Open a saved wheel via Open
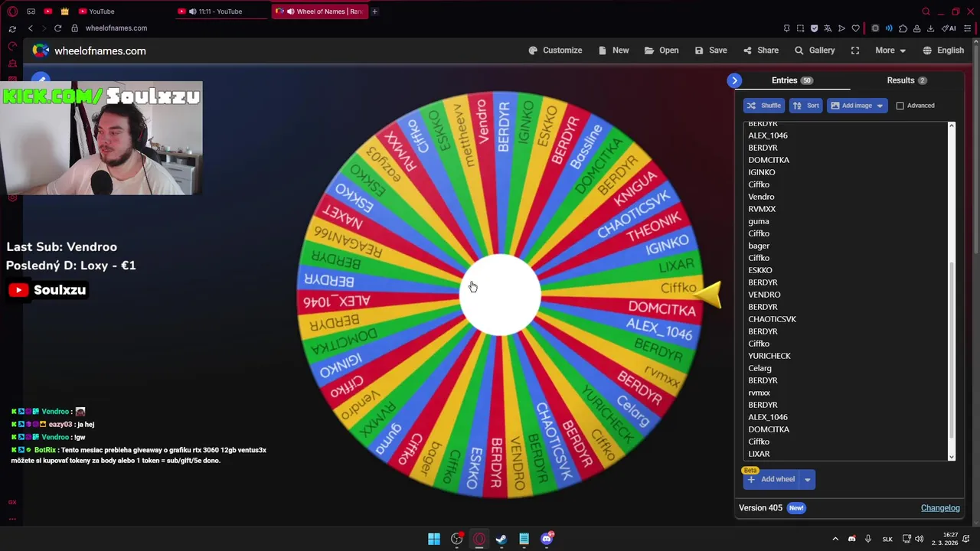 [x=661, y=51]
